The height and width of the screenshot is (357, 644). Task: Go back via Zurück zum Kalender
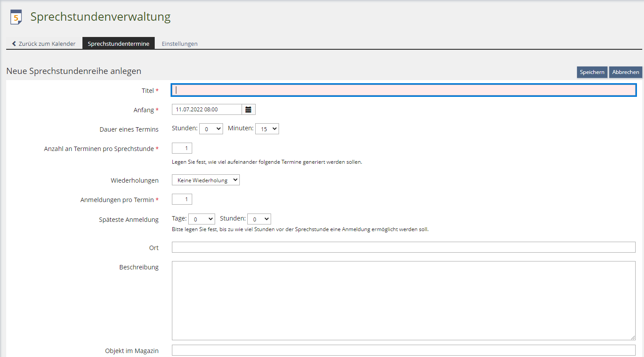[x=47, y=44]
